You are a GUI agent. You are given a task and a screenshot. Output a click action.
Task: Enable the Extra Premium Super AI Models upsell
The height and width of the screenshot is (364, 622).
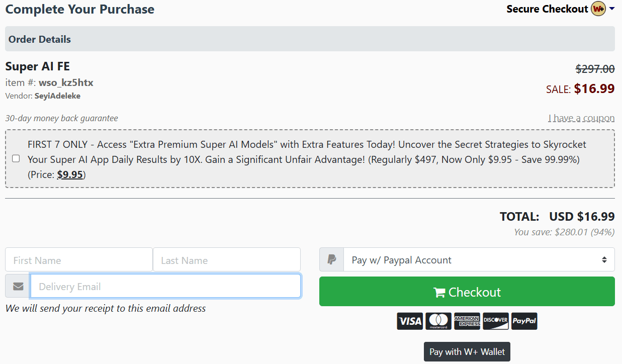pyautogui.click(x=16, y=158)
